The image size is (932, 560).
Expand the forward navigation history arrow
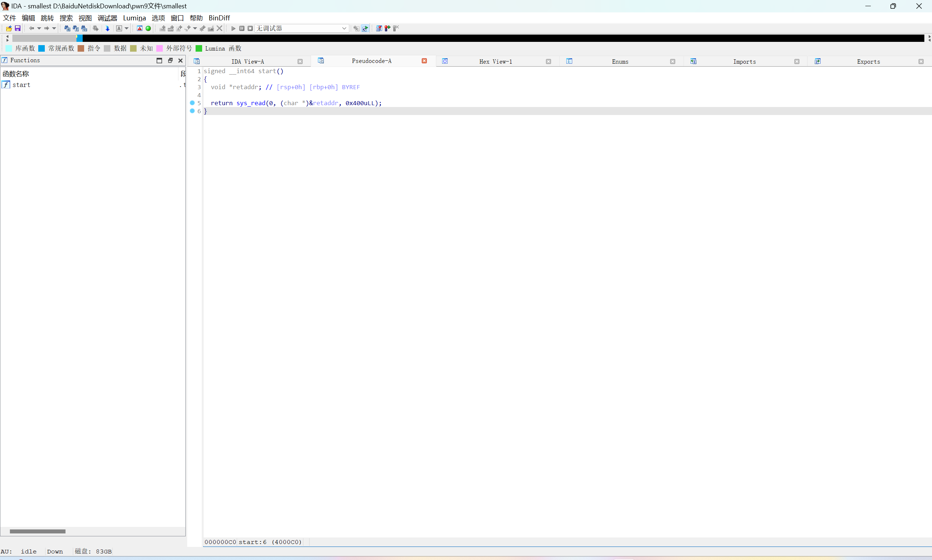(x=54, y=28)
